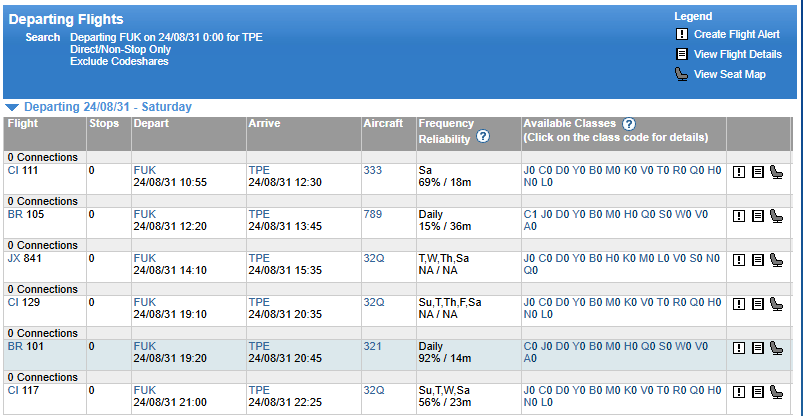Viewport: 803px width, 416px height.
Task: Open the CI airline link for flight 129
Action: click(x=13, y=303)
